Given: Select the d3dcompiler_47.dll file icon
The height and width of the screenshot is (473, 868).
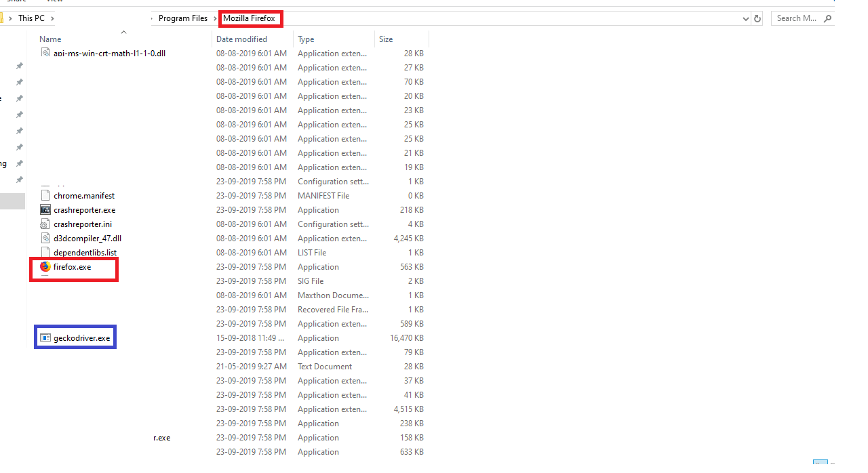Looking at the screenshot, I should point(45,238).
